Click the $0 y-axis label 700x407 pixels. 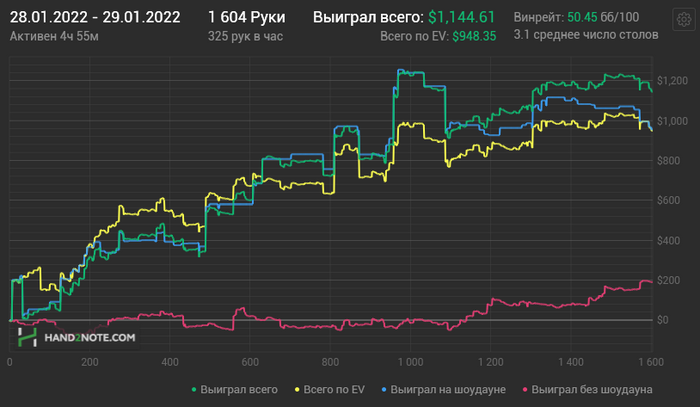662,320
